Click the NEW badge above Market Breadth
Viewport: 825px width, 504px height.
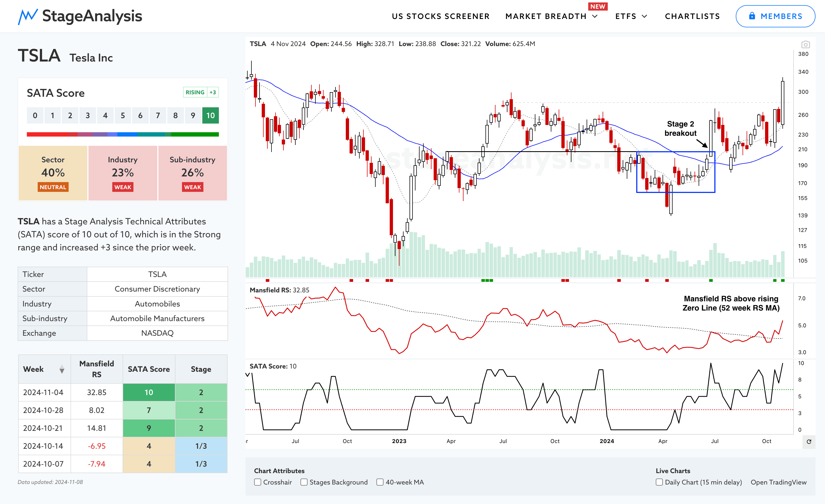598,6
